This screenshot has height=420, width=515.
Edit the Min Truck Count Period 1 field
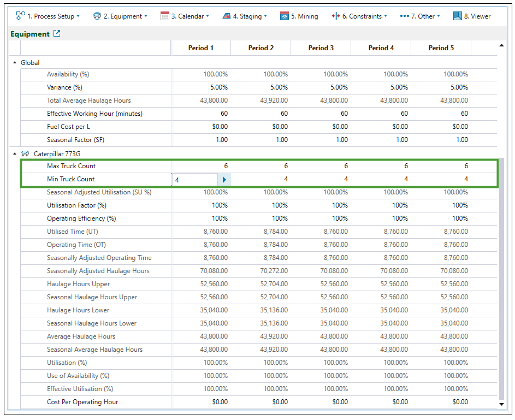194,179
